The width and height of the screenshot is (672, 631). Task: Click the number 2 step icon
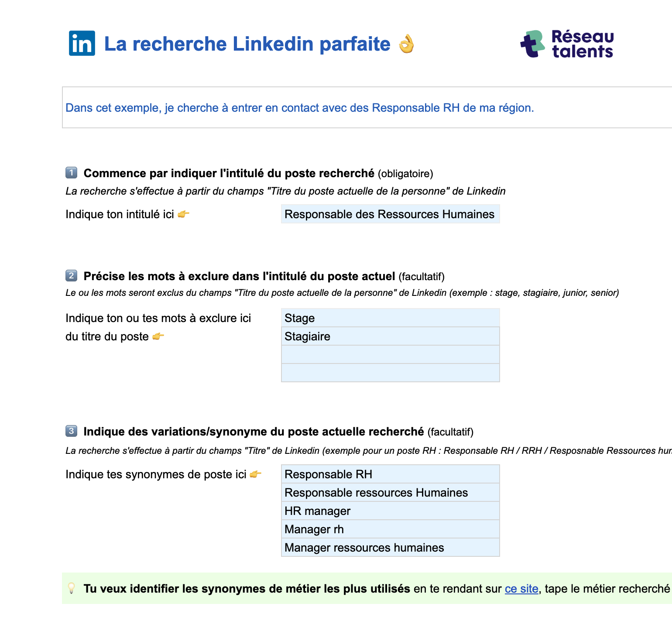click(71, 276)
